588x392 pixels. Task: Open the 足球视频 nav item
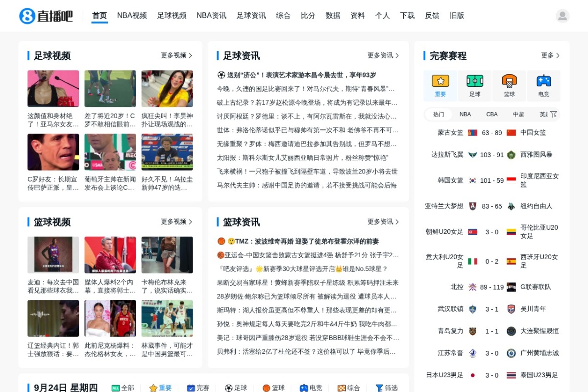[x=171, y=16]
